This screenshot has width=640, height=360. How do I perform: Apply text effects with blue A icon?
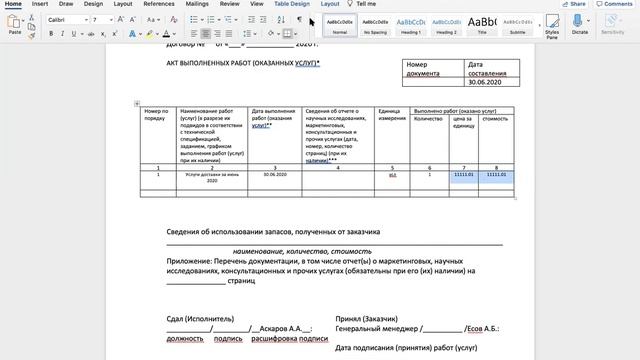click(132, 34)
